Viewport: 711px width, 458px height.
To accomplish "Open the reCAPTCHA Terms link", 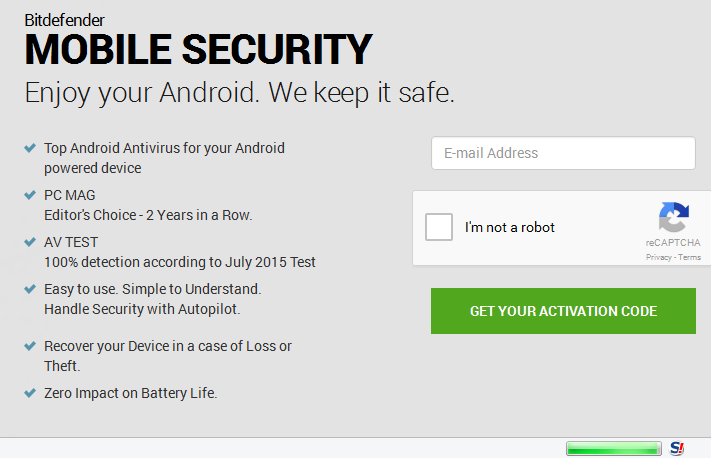I will tap(690, 257).
